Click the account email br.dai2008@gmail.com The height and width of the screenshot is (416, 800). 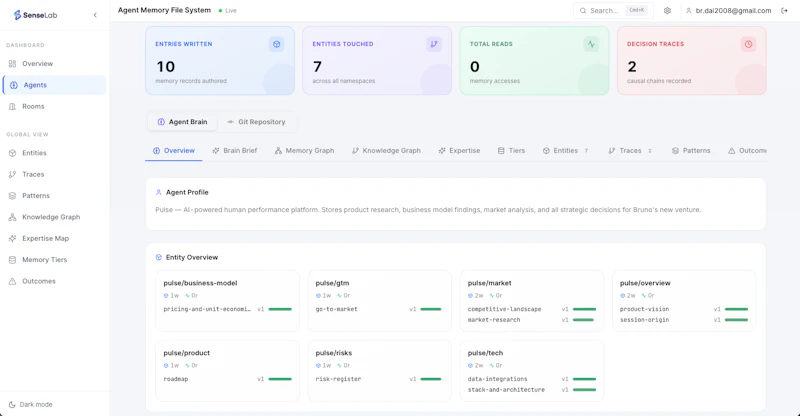[x=733, y=10]
